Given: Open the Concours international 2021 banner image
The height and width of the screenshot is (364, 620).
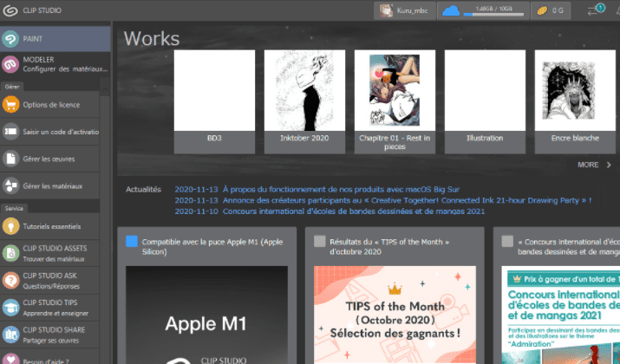Looking at the screenshot, I should tap(561, 315).
